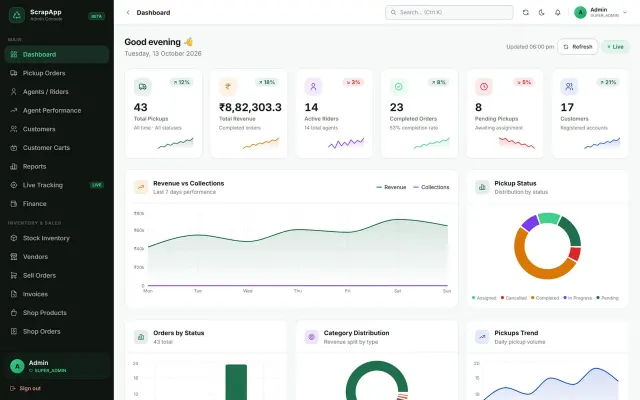Click the sync icon in top bar
The width and height of the screenshot is (640, 400).
click(526, 13)
